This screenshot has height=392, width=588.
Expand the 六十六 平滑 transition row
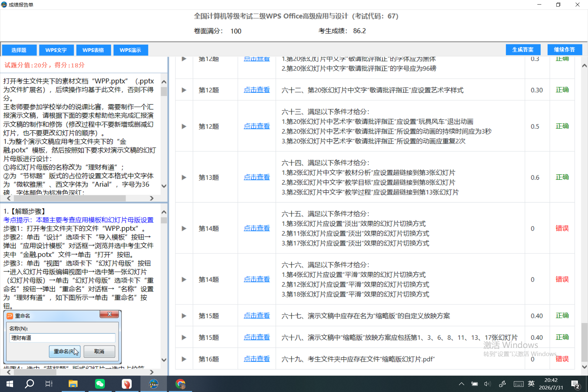(184, 280)
